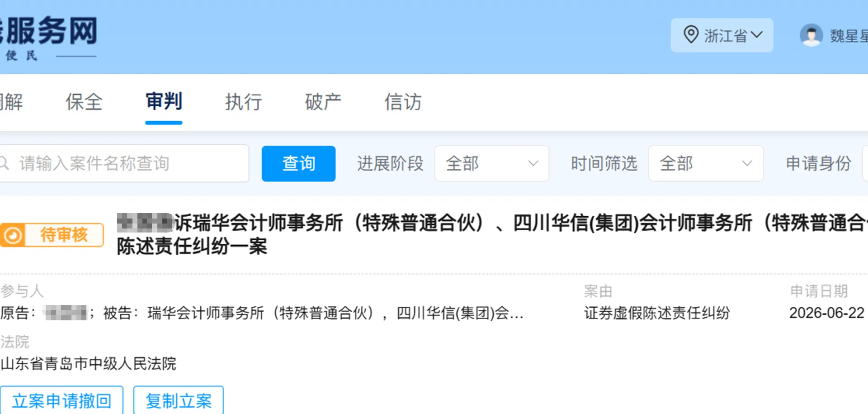Switch to the 执行 tab
This screenshot has width=868, height=414.
pyautogui.click(x=244, y=102)
